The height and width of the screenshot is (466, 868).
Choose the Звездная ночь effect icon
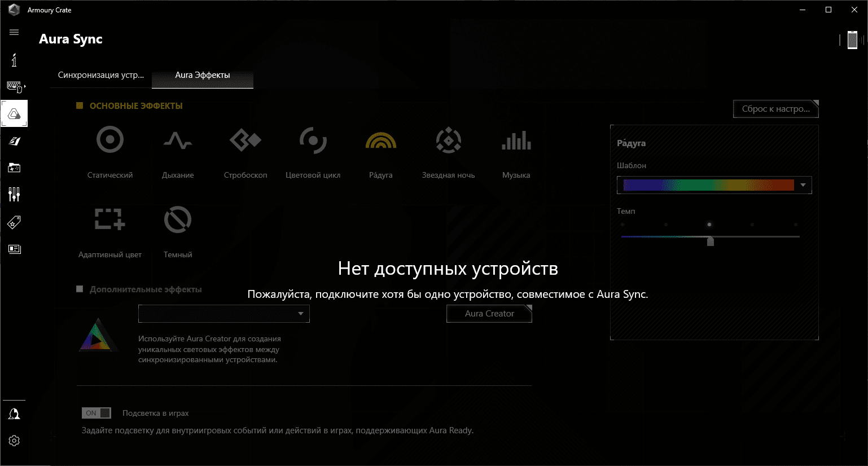(x=449, y=140)
